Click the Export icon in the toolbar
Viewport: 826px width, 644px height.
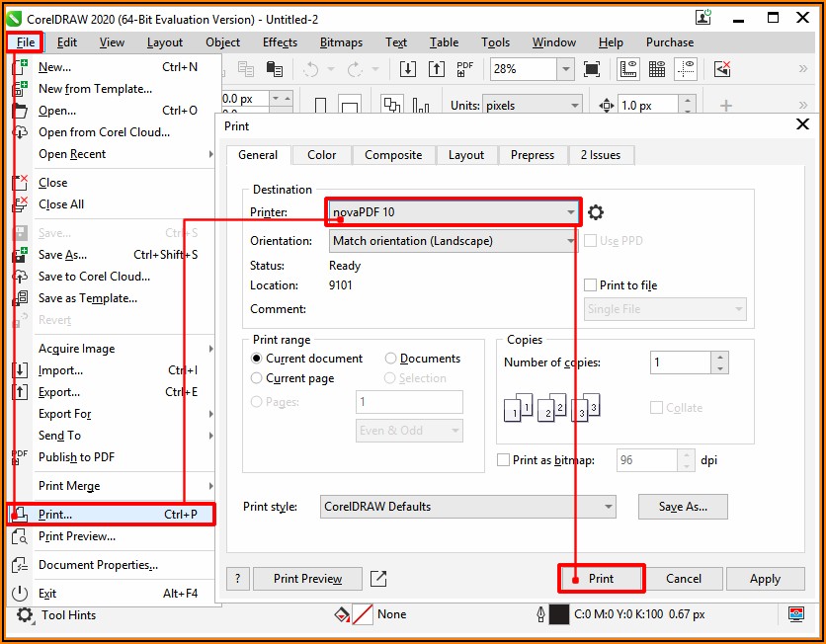coord(436,69)
